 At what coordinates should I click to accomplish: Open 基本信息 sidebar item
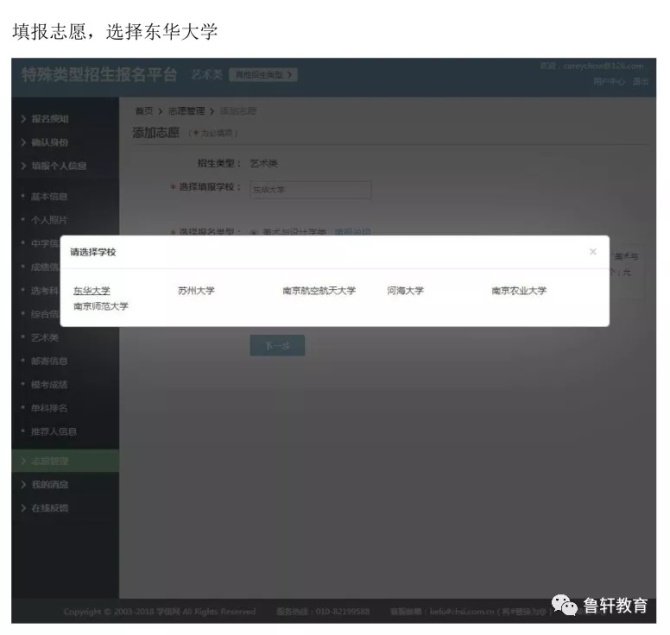point(49,197)
